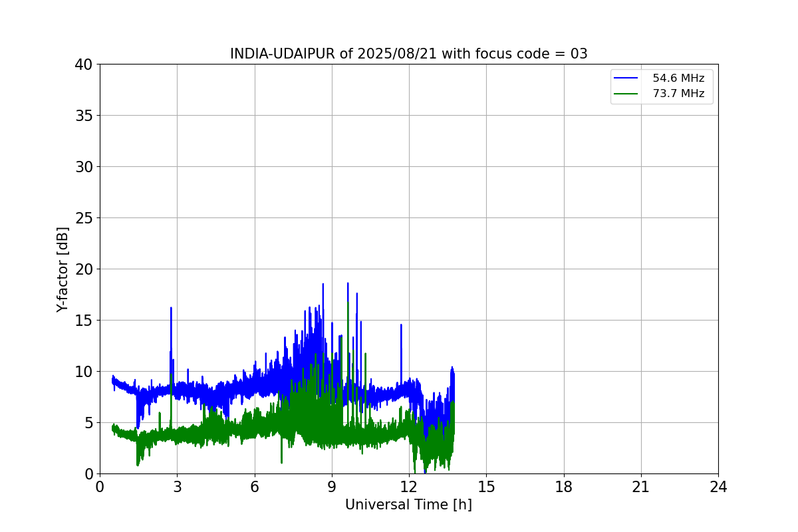Click x-axis tick label 12
Screen dimensions: 798x532
409,487
